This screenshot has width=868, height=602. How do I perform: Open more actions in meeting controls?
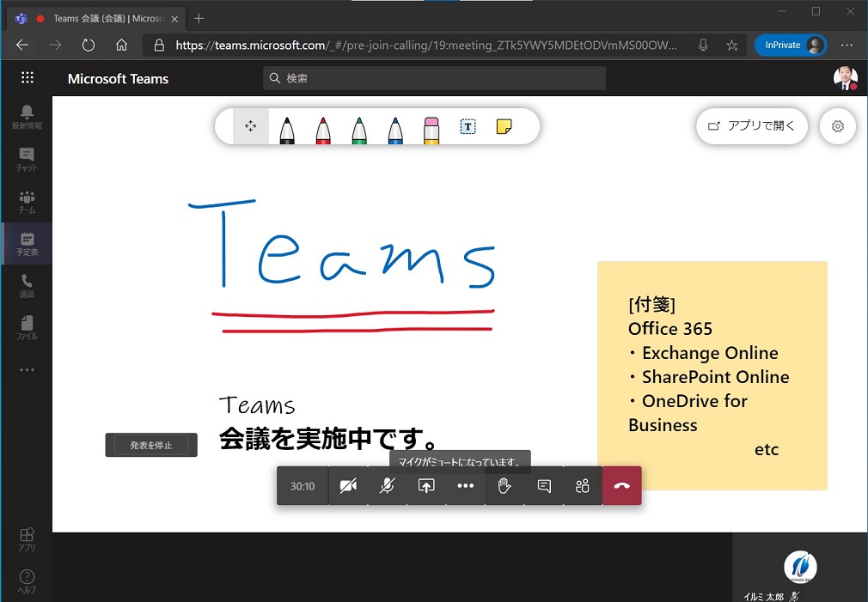(x=466, y=486)
